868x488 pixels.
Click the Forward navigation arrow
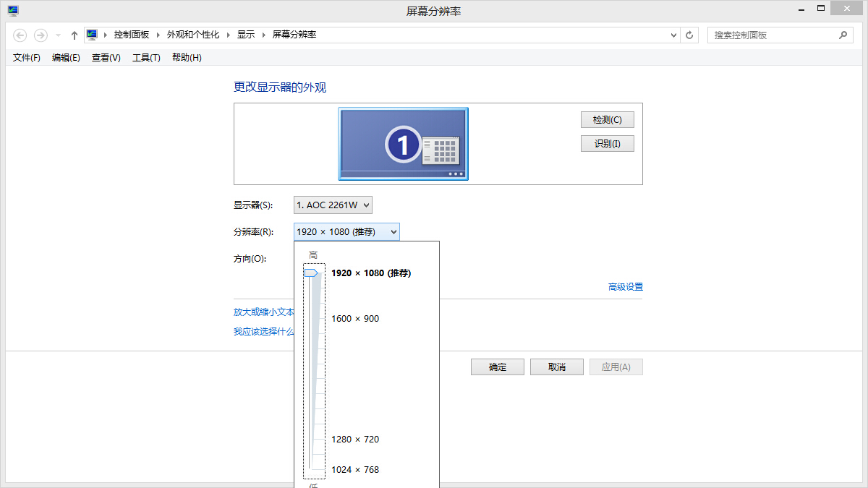click(41, 35)
